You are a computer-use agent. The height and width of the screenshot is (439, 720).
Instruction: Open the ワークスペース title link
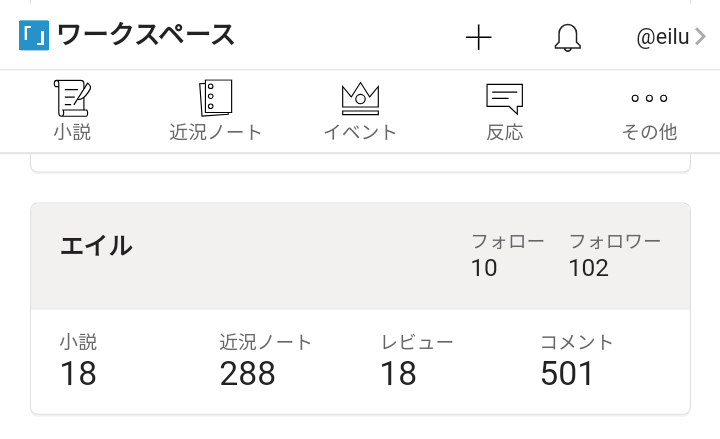pyautogui.click(x=146, y=36)
